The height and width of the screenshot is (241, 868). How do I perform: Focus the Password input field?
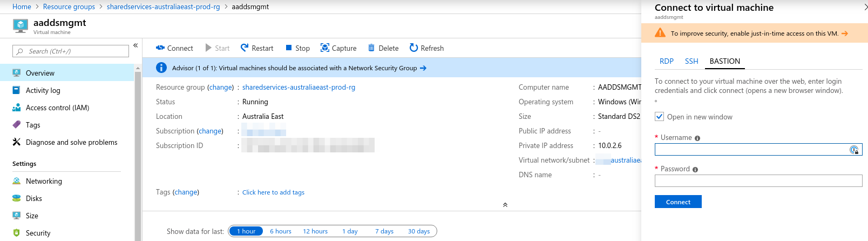click(x=758, y=181)
